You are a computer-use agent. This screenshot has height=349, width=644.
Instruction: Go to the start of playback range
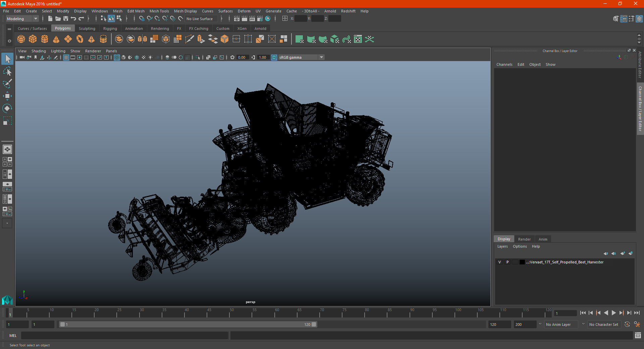(583, 313)
